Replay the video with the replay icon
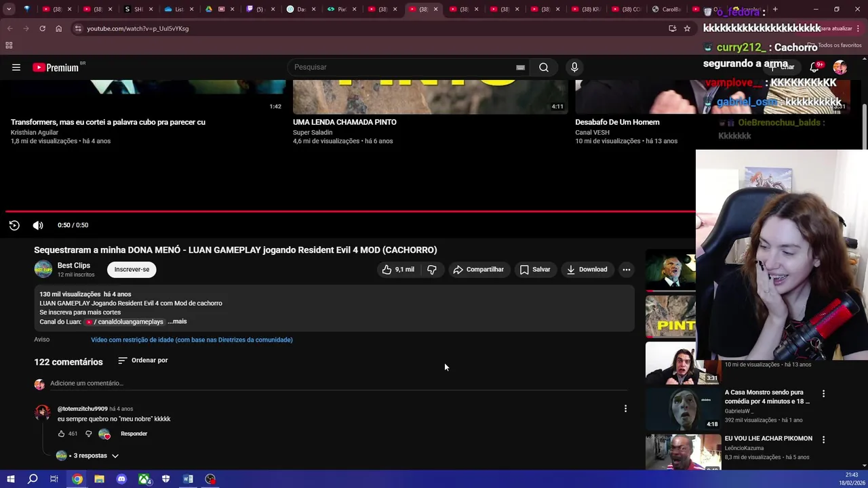The image size is (868, 488). click(x=14, y=225)
